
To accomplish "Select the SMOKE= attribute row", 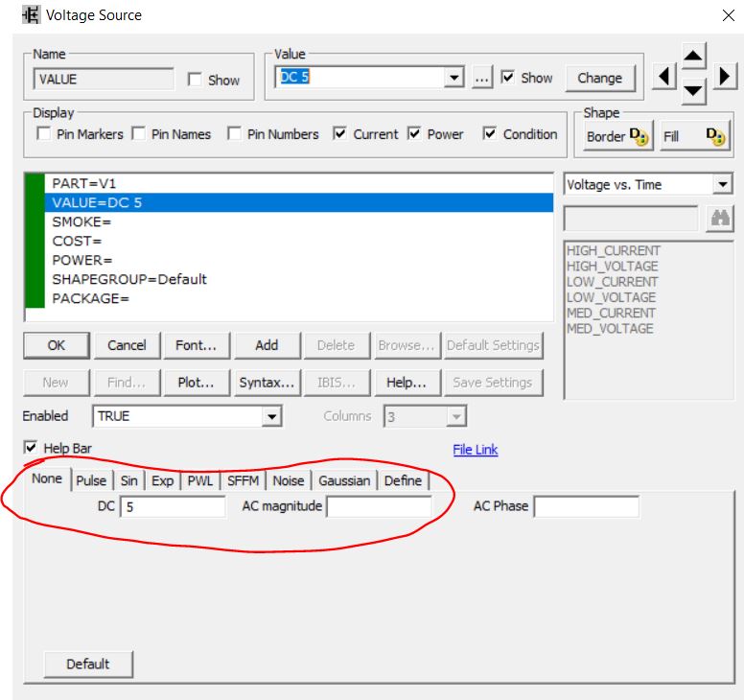I will [299, 222].
